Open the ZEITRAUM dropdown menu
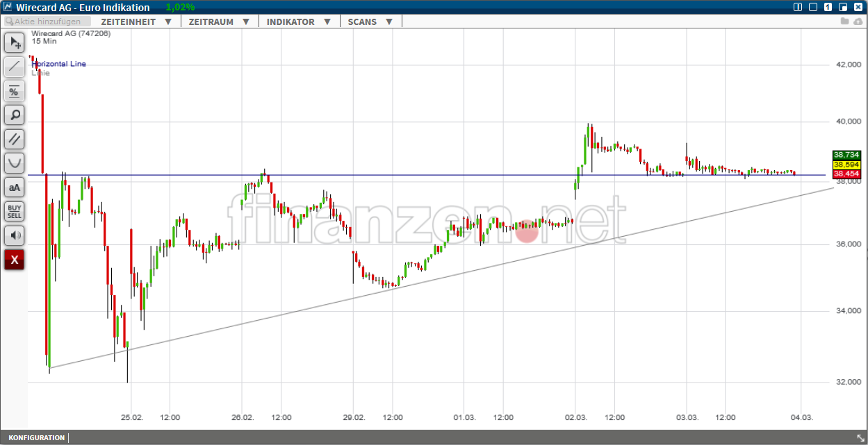Viewport: 868px width, 445px height. (219, 22)
